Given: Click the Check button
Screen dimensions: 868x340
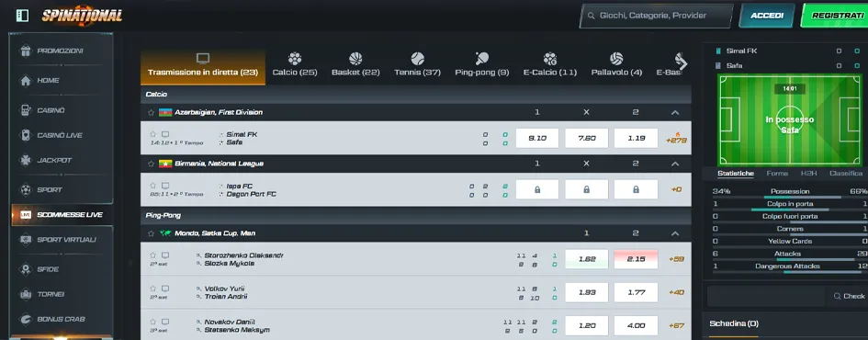Looking at the screenshot, I should (x=848, y=296).
